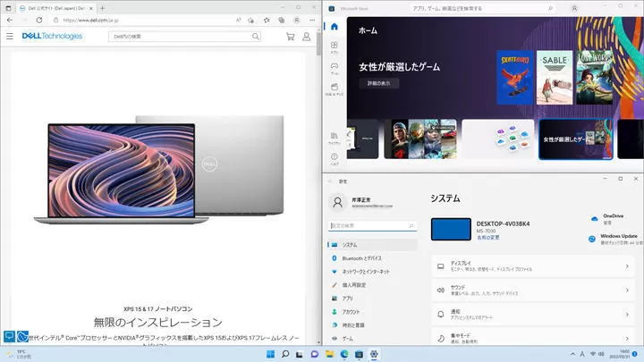Open the Dell shopping cart
The image size is (644, 362).
pyautogui.click(x=291, y=37)
